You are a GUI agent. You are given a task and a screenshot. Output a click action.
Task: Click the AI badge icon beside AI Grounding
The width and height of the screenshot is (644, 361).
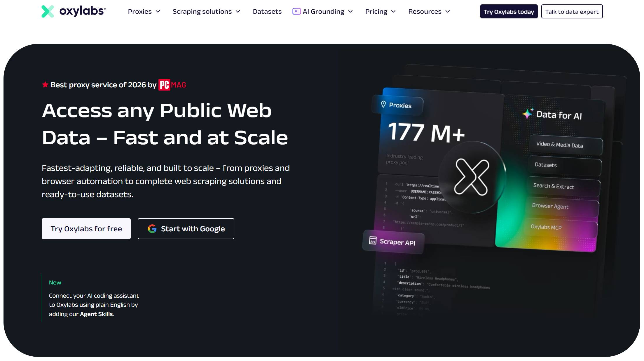point(296,11)
